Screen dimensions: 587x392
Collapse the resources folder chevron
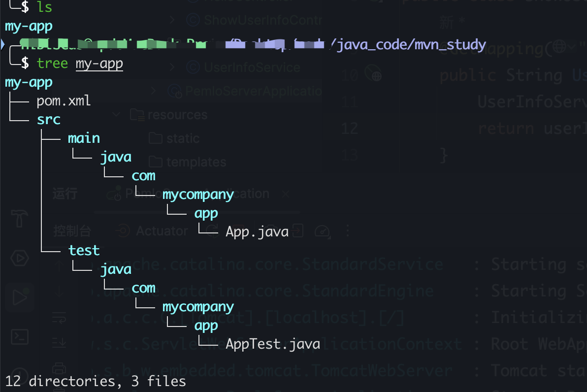point(117,115)
